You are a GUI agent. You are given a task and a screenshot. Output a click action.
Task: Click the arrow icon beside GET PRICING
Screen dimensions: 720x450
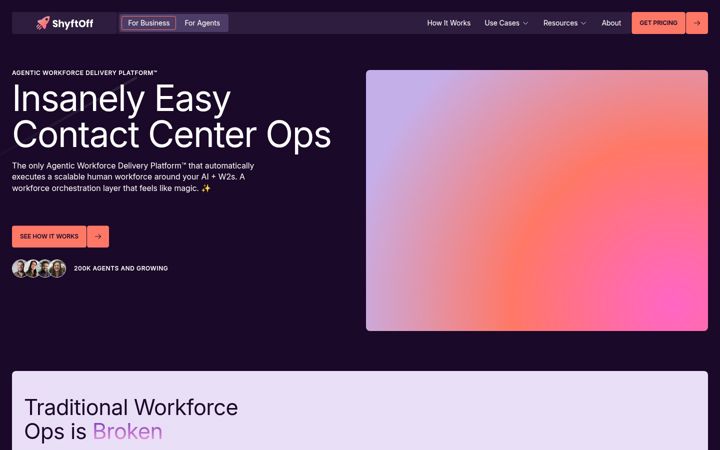point(697,23)
